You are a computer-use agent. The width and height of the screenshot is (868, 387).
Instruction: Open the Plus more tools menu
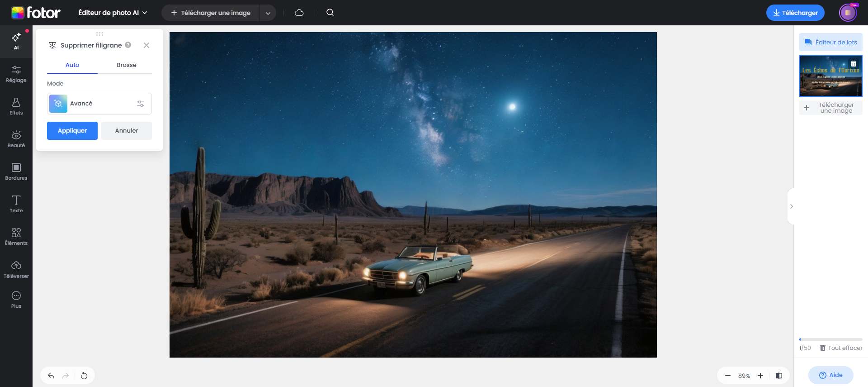pyautogui.click(x=16, y=300)
